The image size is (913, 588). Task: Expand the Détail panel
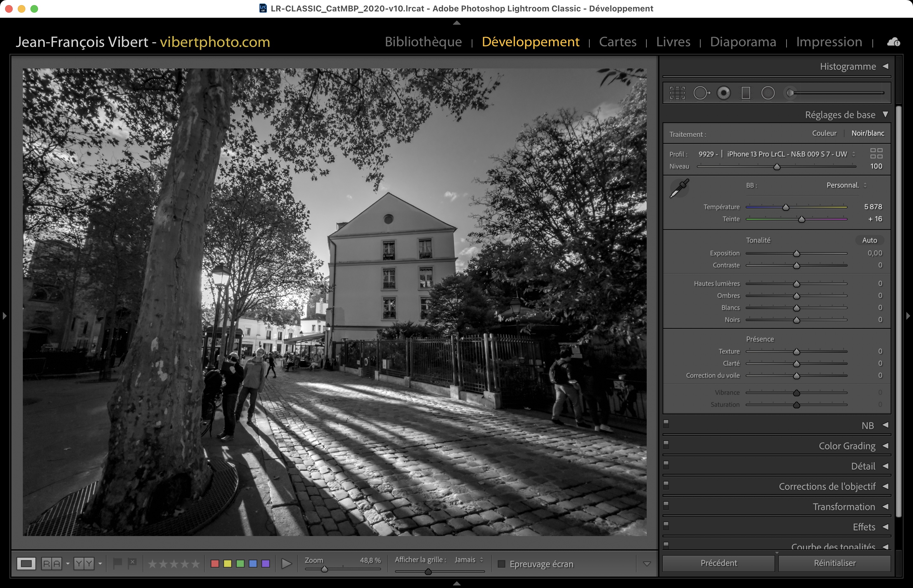tap(863, 466)
